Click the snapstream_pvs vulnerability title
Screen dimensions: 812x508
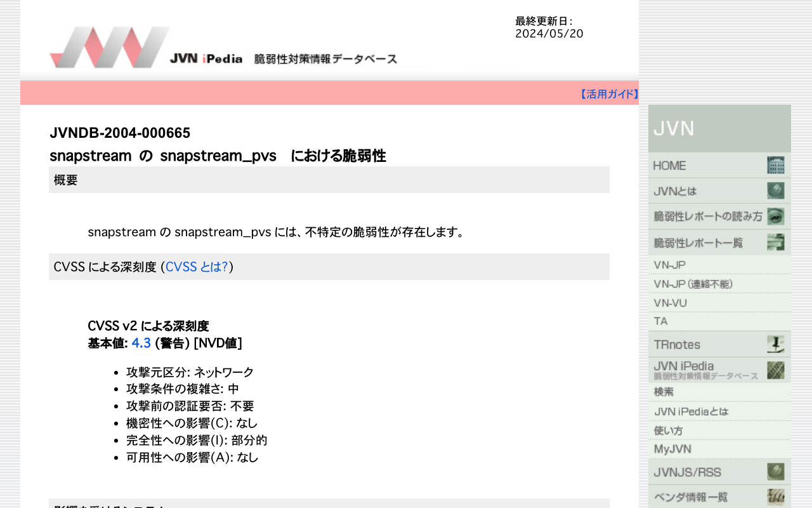(x=218, y=156)
